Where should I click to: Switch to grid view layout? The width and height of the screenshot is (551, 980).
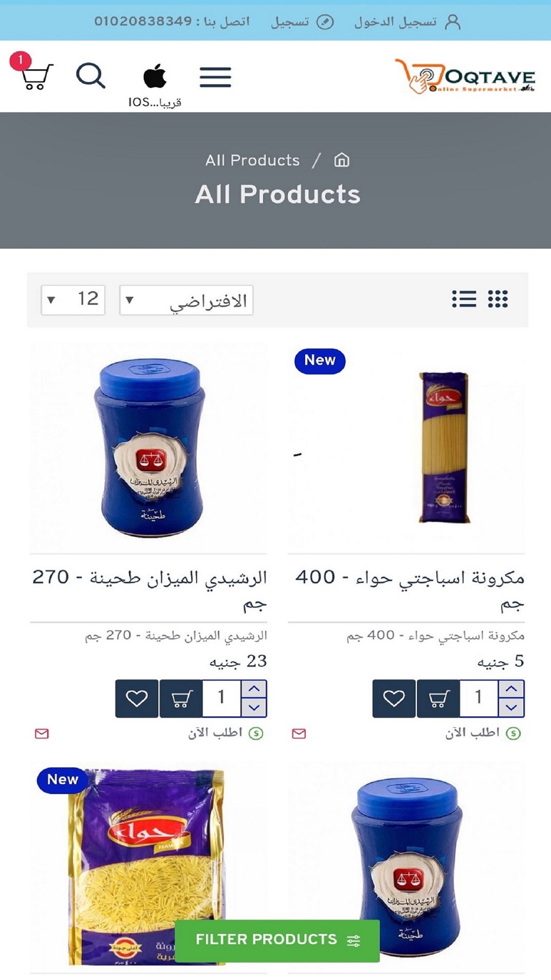[498, 299]
